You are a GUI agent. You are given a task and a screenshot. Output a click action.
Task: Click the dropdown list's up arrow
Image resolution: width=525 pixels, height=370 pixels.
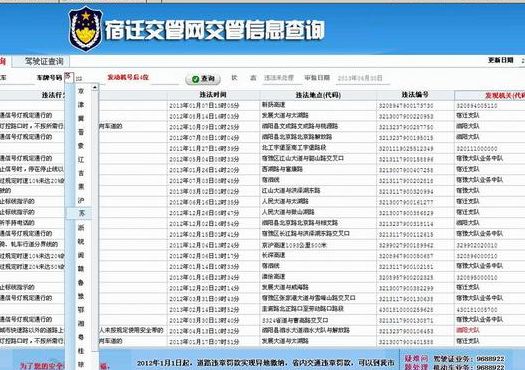click(x=95, y=87)
